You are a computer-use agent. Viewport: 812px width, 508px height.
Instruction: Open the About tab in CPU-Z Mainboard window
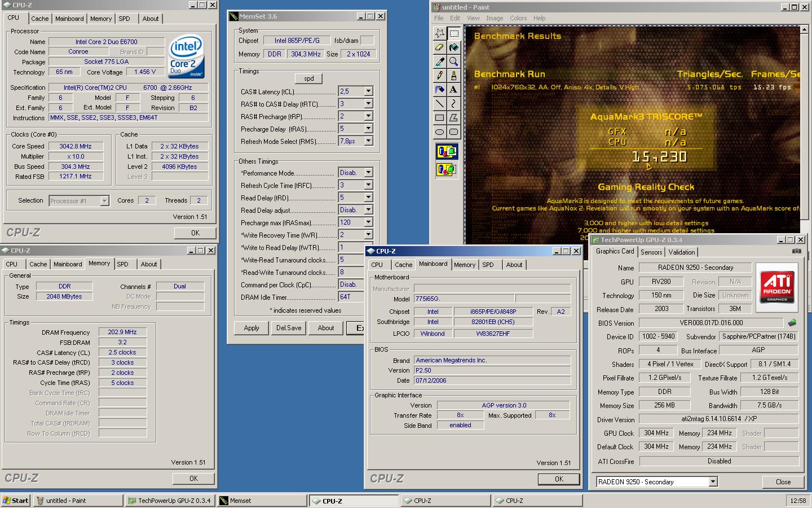click(x=514, y=265)
